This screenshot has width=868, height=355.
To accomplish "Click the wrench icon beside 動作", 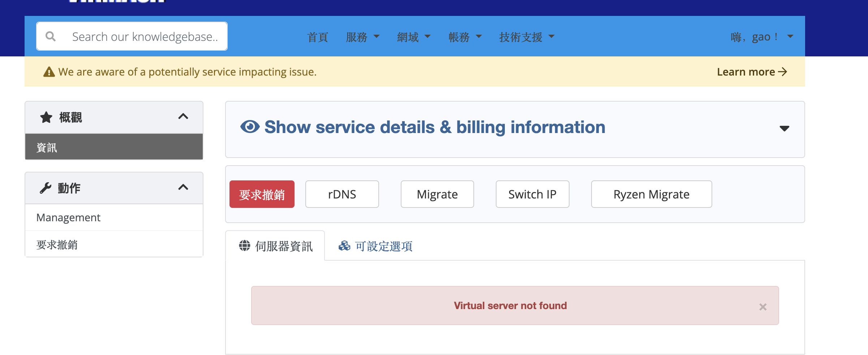I will [46, 188].
